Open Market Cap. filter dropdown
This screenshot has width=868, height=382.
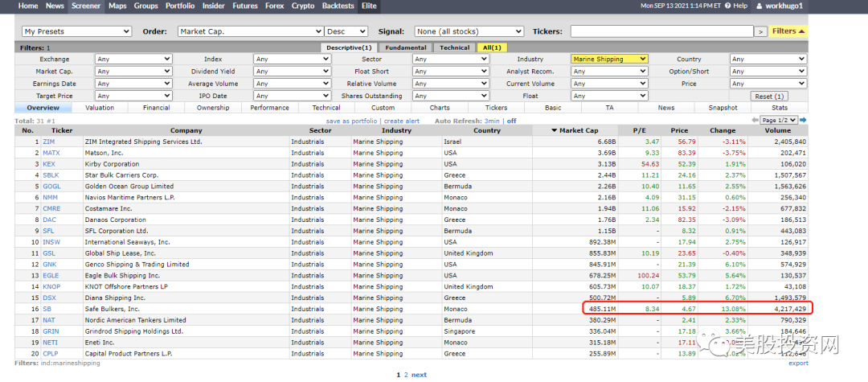tap(134, 72)
